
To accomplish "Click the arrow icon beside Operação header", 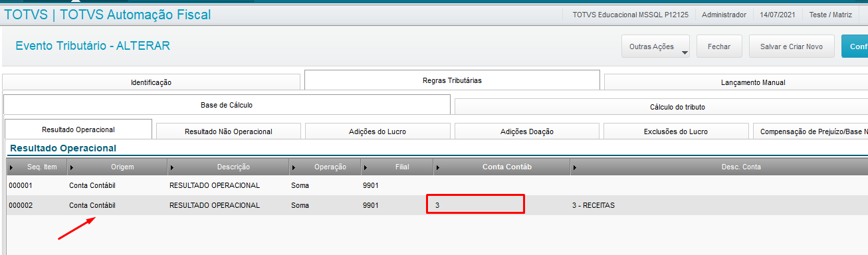I will [x=294, y=167].
